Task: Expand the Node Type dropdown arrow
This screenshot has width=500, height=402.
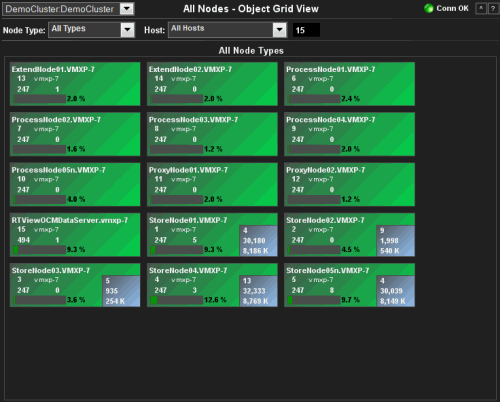Action: (127, 30)
